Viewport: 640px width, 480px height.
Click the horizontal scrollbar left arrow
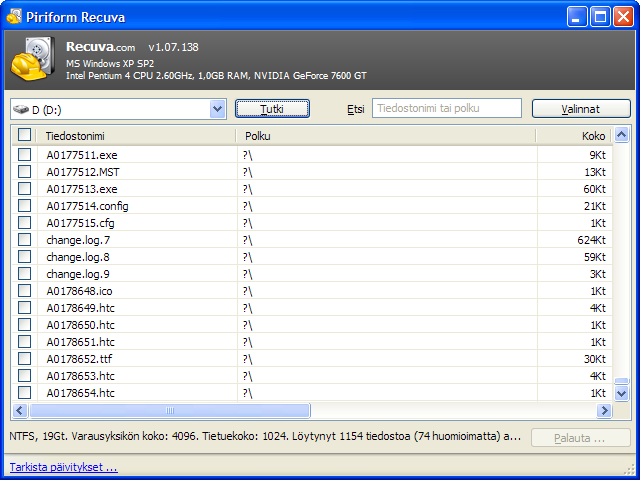coord(20,410)
